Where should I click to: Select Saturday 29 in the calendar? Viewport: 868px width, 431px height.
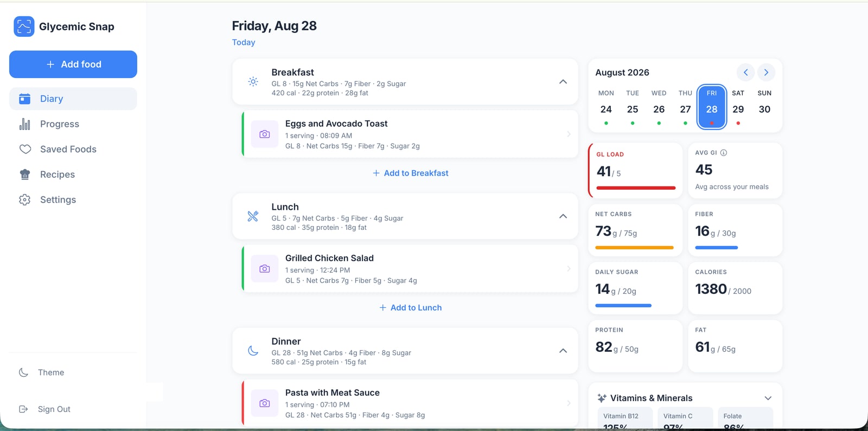pos(738,107)
